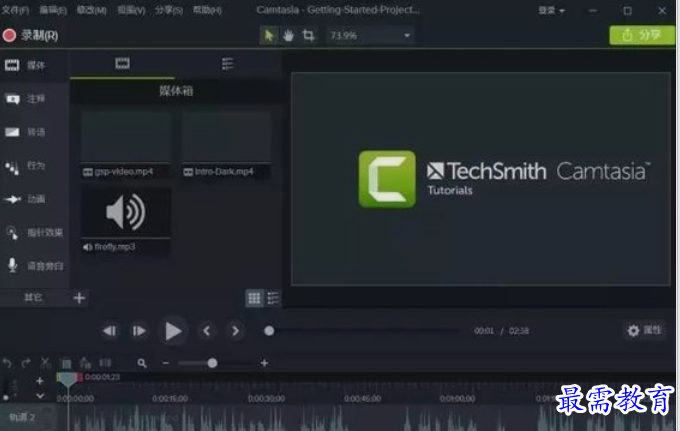
Task: Click the Split clip icon
Action: 105,363
